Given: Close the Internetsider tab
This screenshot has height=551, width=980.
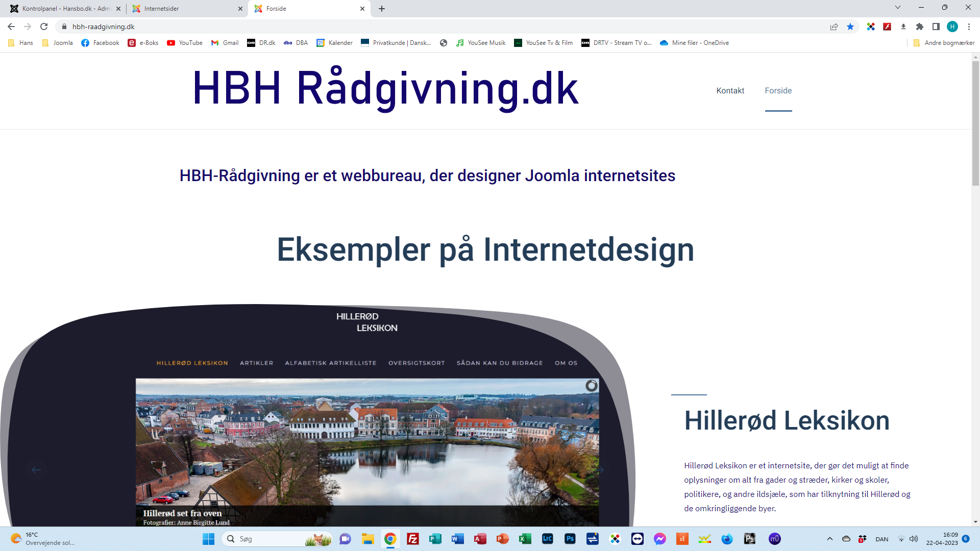Looking at the screenshot, I should click(x=240, y=9).
